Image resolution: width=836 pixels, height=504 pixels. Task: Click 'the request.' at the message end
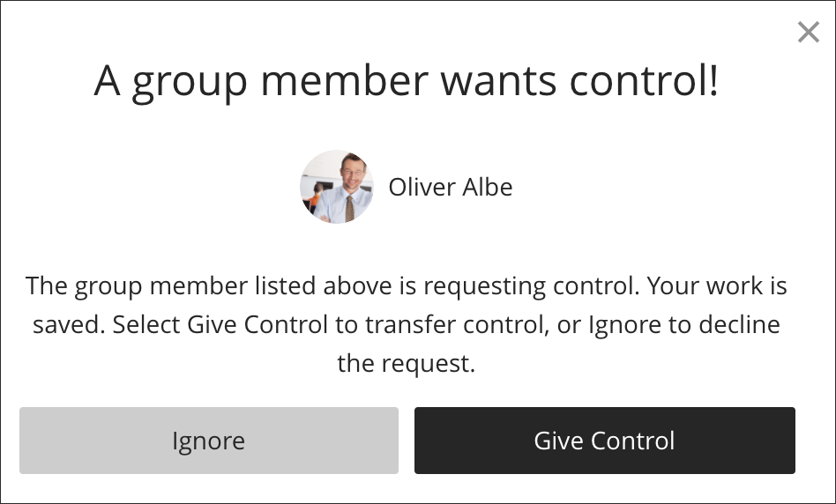pos(407,363)
